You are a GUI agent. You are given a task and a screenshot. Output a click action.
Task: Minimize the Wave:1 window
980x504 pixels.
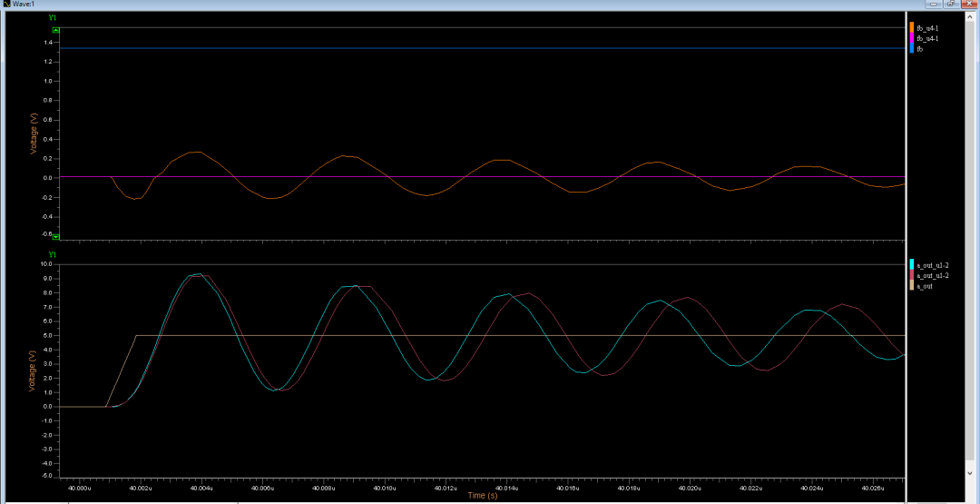pyautogui.click(x=936, y=4)
